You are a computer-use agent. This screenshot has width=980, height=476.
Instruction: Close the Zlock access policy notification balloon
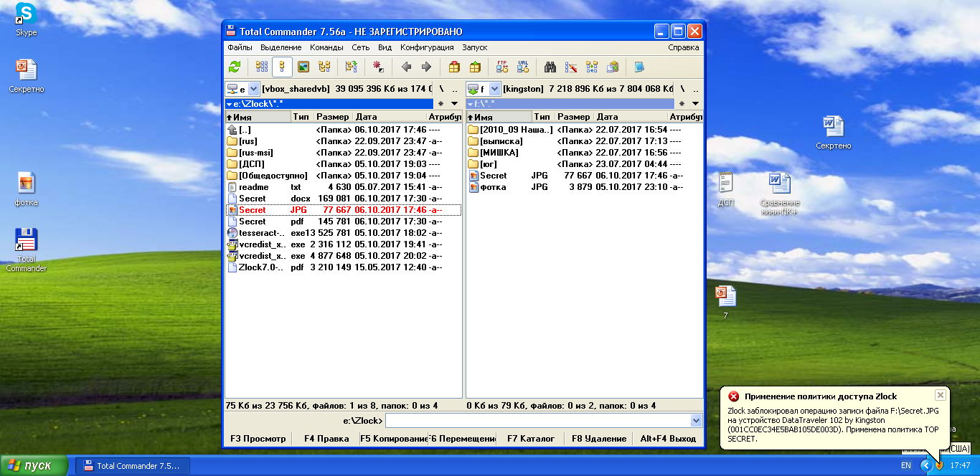click(940, 395)
